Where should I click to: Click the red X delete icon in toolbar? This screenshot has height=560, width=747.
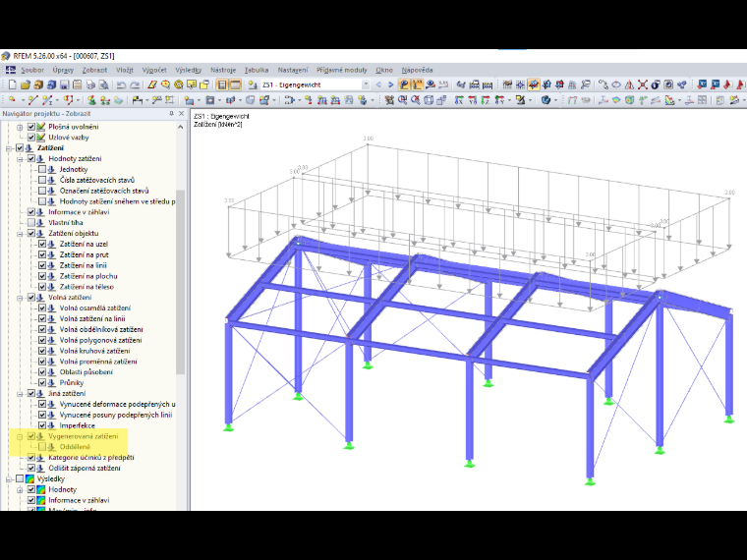643,84
